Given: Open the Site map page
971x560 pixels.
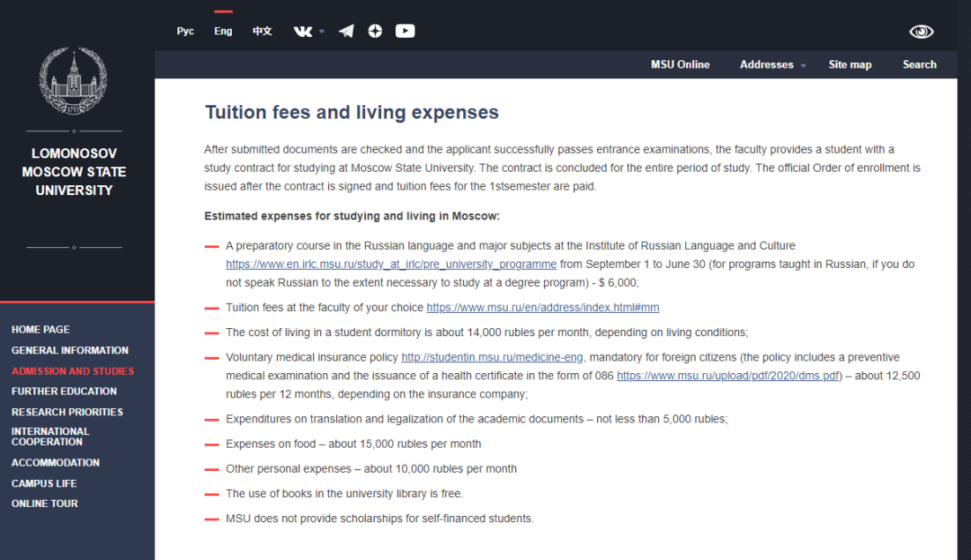Looking at the screenshot, I should click(850, 65).
